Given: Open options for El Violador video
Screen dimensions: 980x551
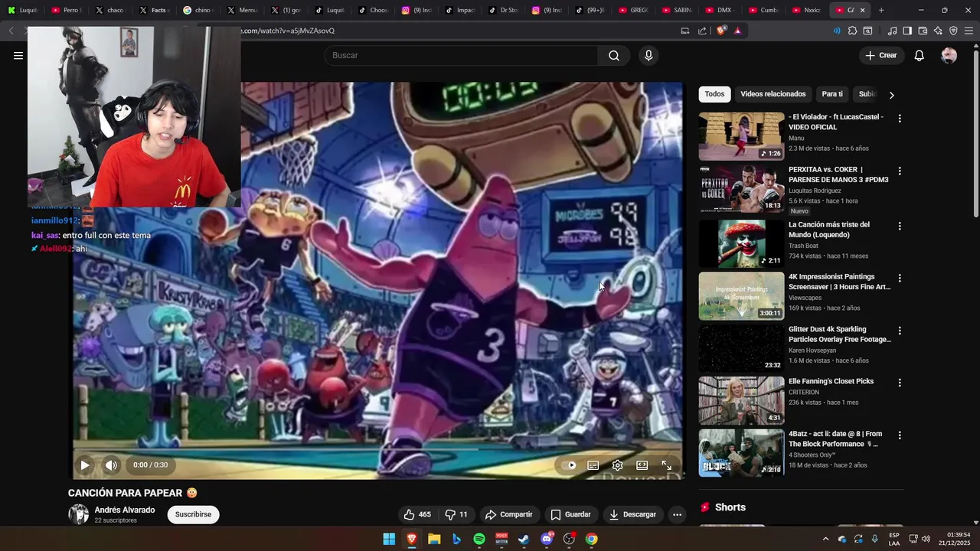Looking at the screenshot, I should (x=900, y=119).
